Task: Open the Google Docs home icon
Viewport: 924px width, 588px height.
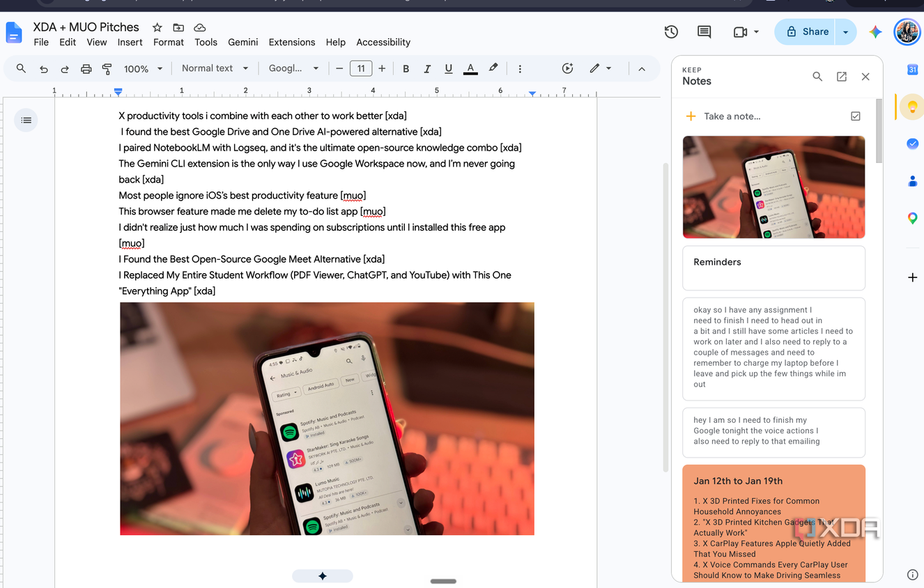Action: [x=14, y=33]
